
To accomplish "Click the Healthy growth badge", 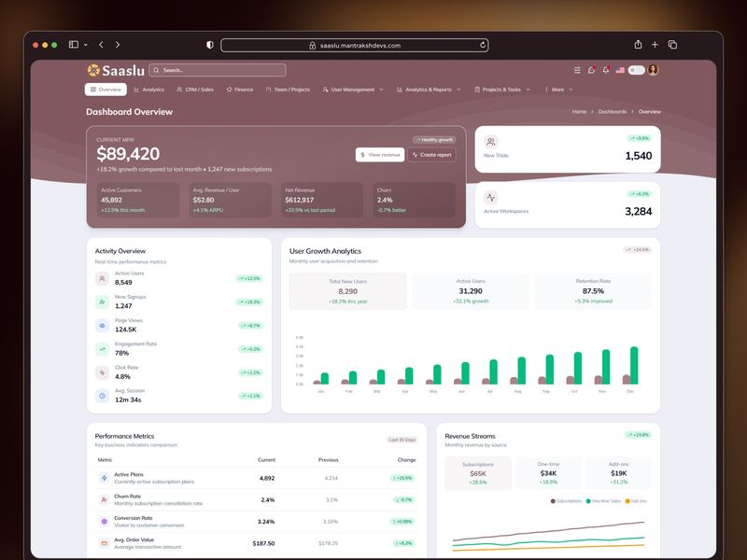I will pos(434,139).
